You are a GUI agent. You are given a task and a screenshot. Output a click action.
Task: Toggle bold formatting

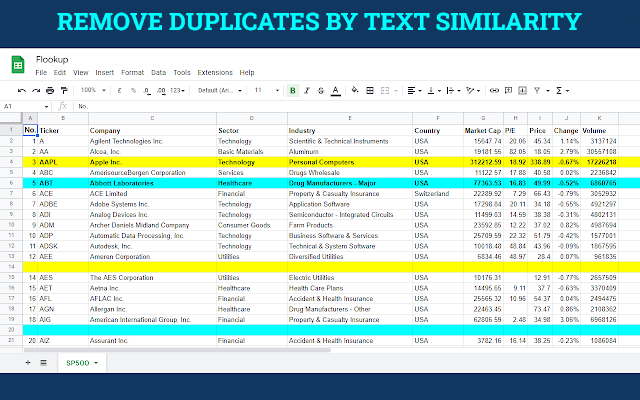click(292, 90)
